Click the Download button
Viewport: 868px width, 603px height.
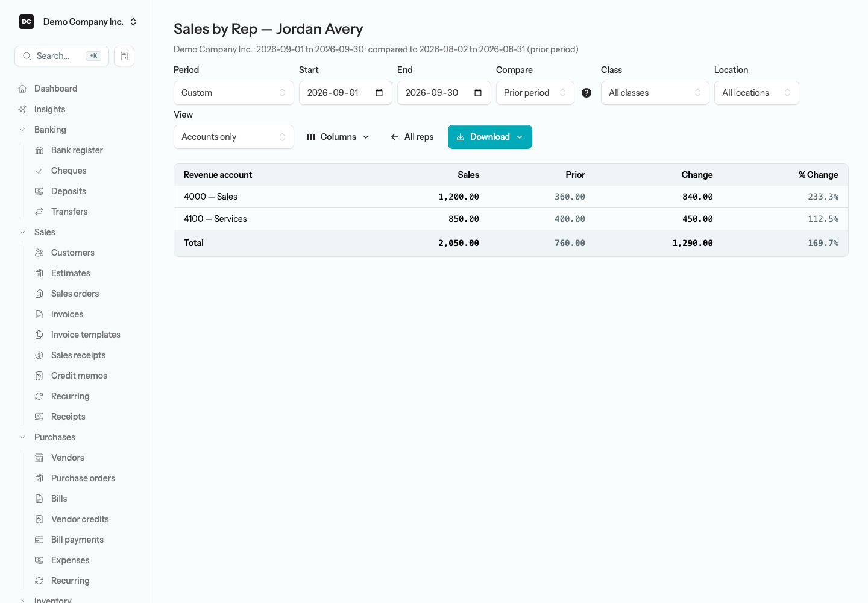tap(490, 137)
